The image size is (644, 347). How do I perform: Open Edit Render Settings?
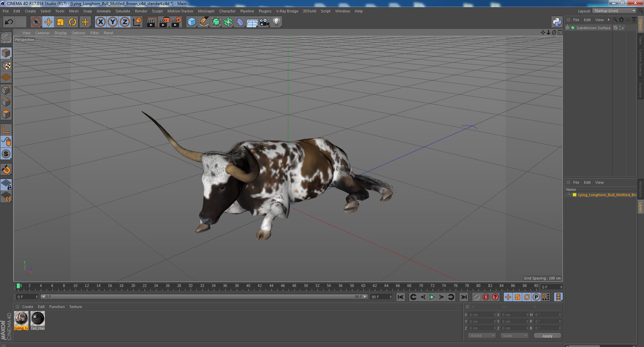coord(177,22)
